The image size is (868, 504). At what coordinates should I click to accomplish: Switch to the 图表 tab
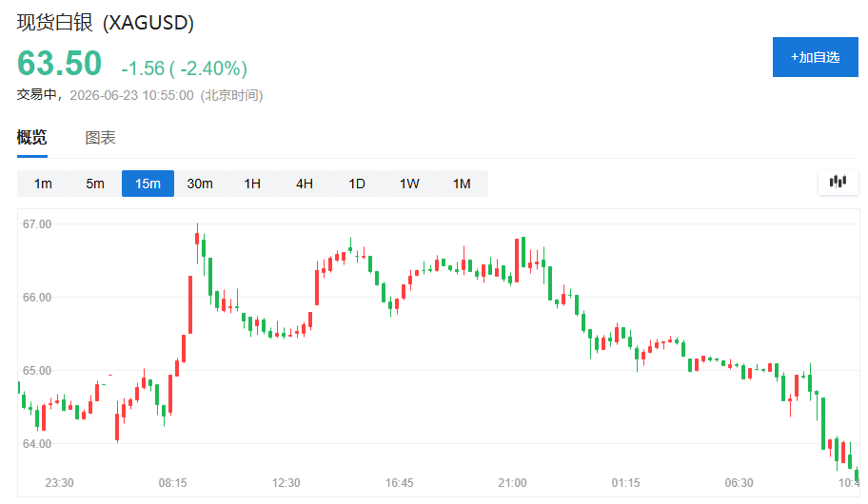pos(100,138)
